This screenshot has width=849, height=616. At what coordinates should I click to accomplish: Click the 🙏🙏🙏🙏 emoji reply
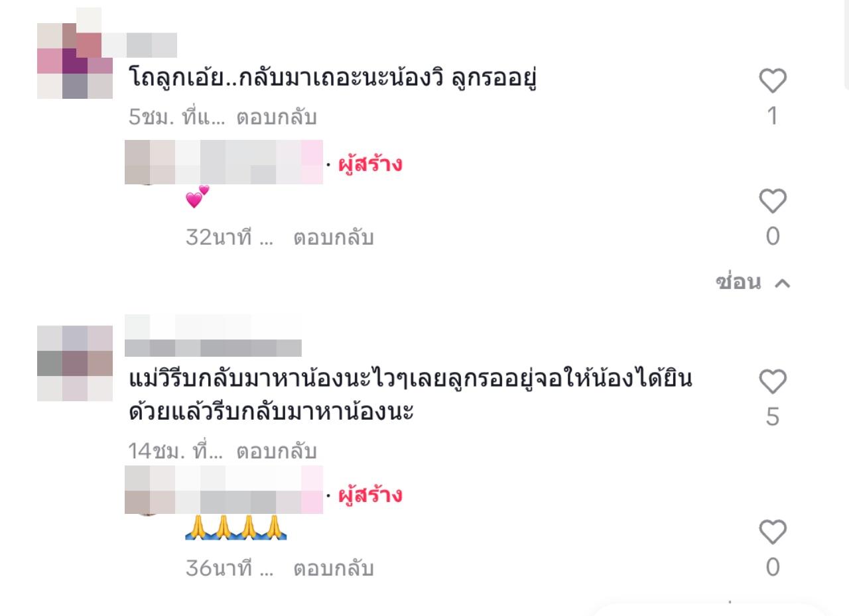[236, 526]
